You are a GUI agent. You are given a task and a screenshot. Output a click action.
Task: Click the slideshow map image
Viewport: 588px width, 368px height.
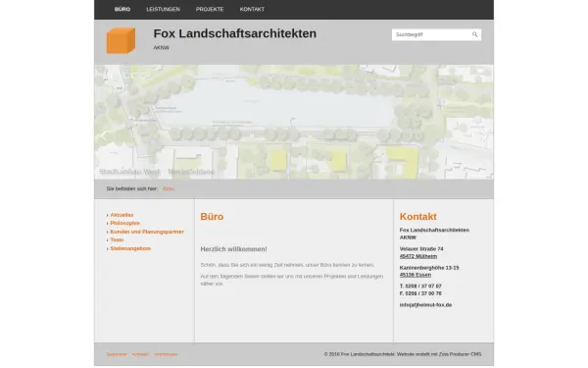pyautogui.click(x=294, y=122)
